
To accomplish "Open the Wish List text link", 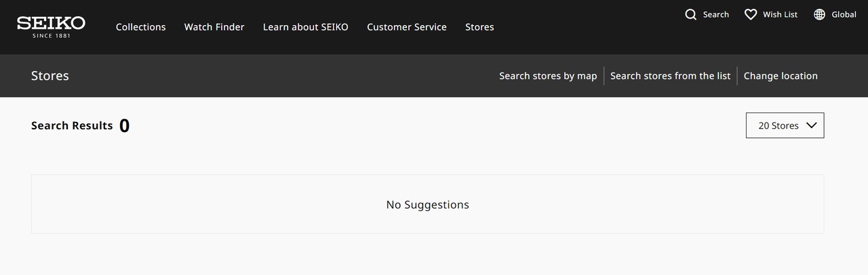I will point(780,14).
